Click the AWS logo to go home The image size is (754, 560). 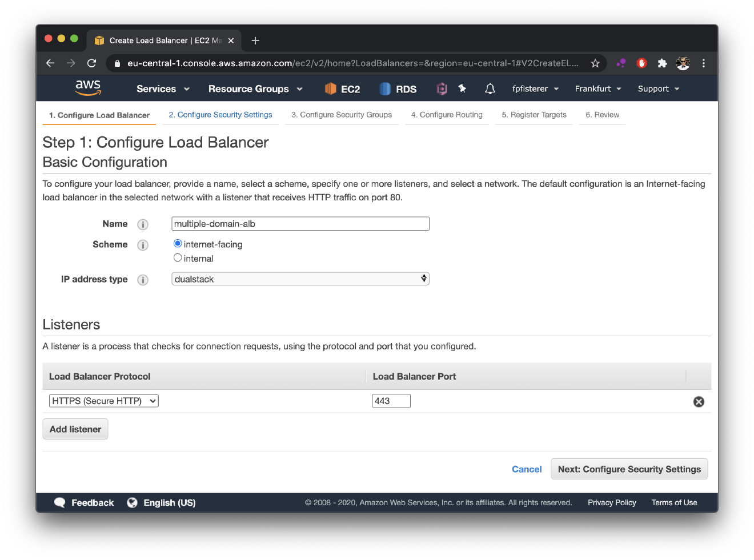click(88, 87)
